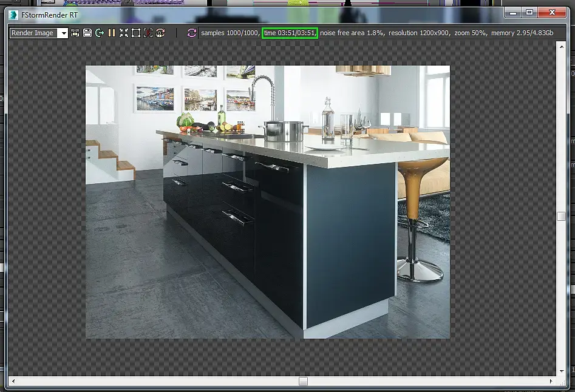Click the red F focus-picker icon
This screenshot has width=575, height=392.
point(148,33)
